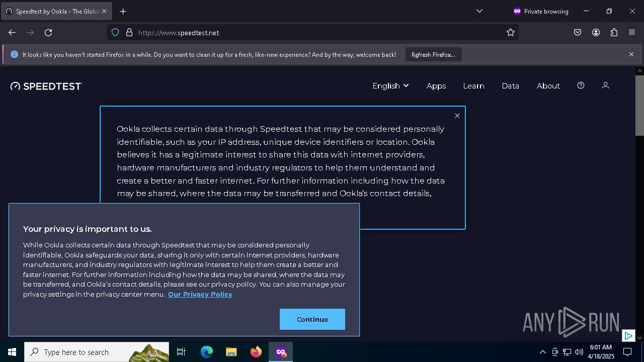Viewport: 644px width, 362px height.
Task: Click the Refresh Firefox button
Action: pyautogui.click(x=433, y=54)
